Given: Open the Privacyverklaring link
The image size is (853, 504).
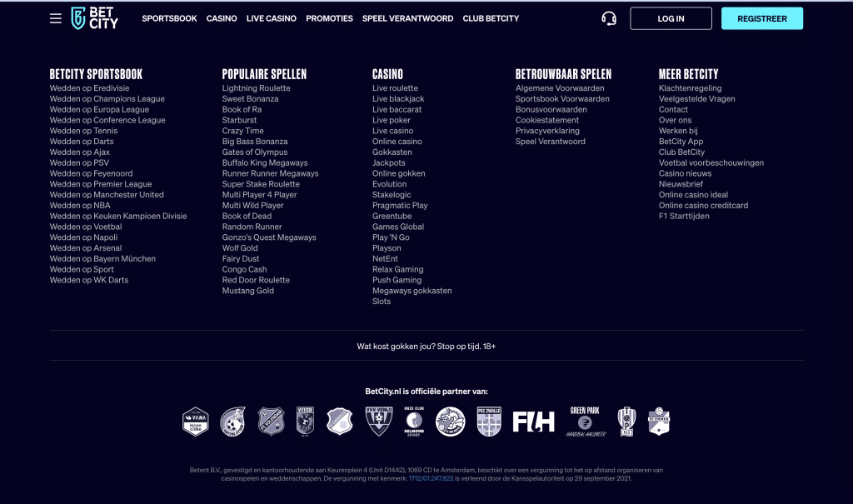Looking at the screenshot, I should coord(547,131).
